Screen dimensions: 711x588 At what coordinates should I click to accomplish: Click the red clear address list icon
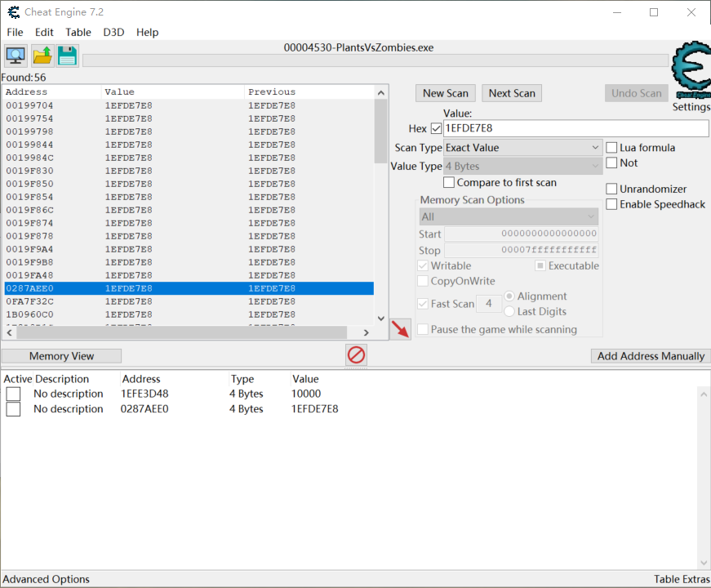point(356,354)
